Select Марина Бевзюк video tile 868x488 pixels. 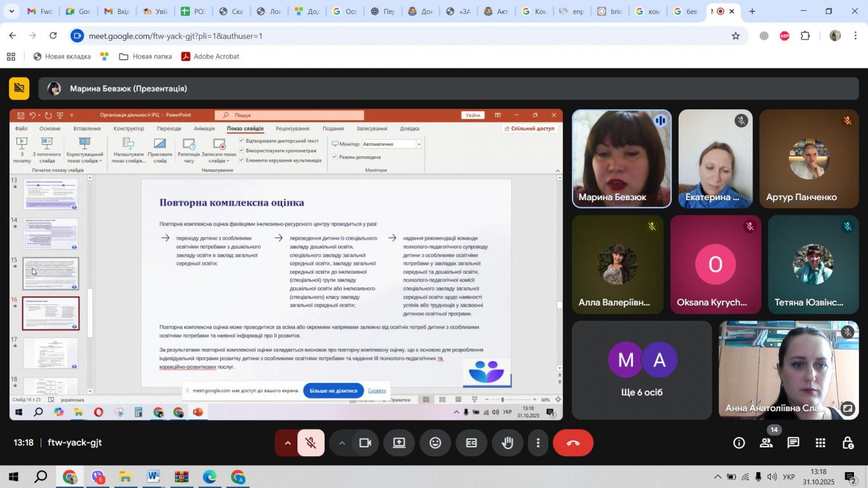621,159
